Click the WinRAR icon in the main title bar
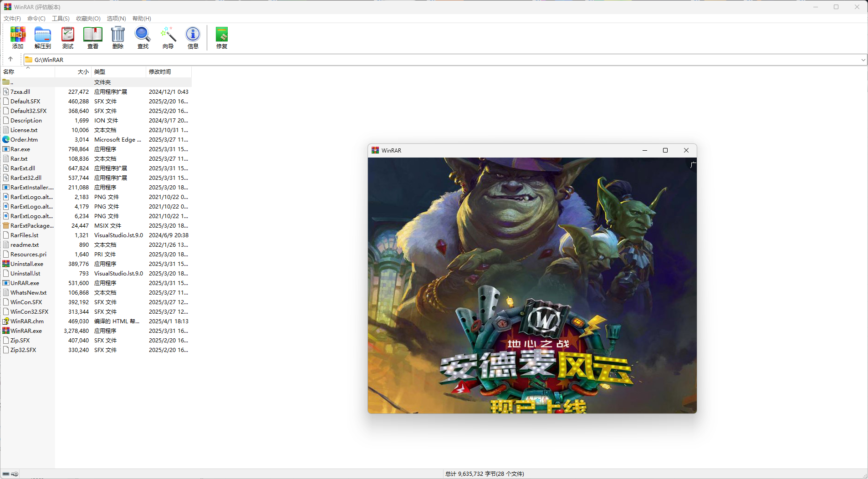Screen dimensions: 868x479 8,7
